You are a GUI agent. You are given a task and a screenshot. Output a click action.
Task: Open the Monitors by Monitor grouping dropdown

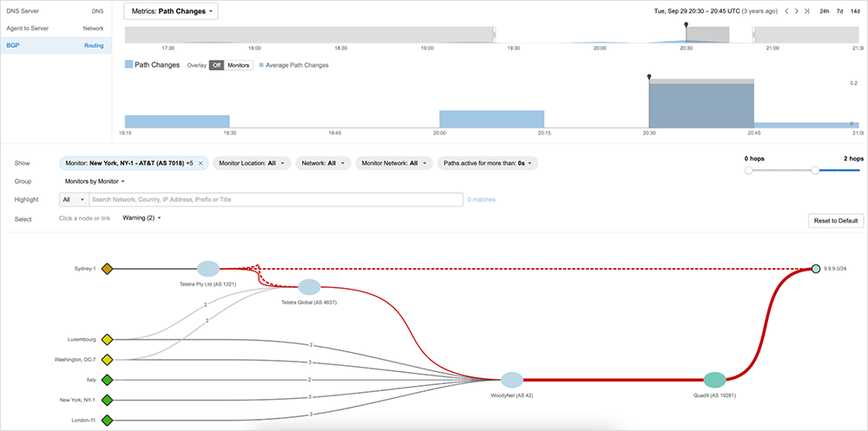95,181
